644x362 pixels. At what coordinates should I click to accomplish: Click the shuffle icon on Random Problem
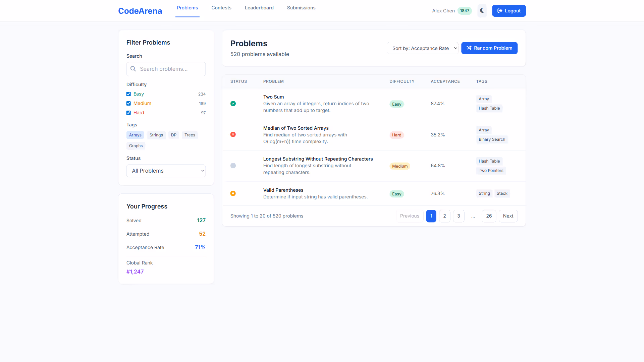pyautogui.click(x=469, y=48)
